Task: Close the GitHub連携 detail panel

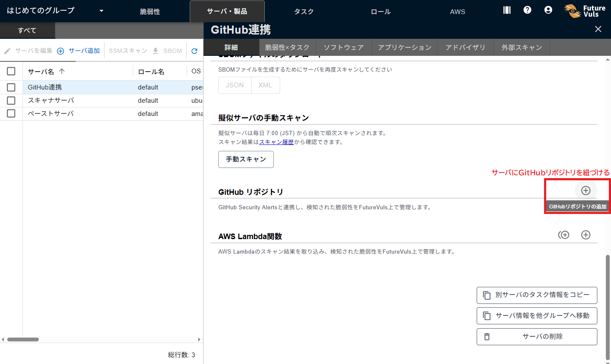Action: click(598, 29)
